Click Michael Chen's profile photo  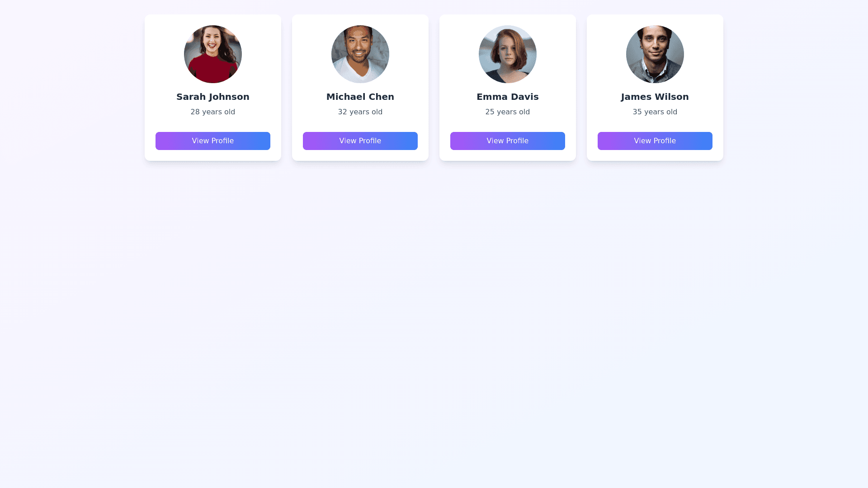click(360, 54)
